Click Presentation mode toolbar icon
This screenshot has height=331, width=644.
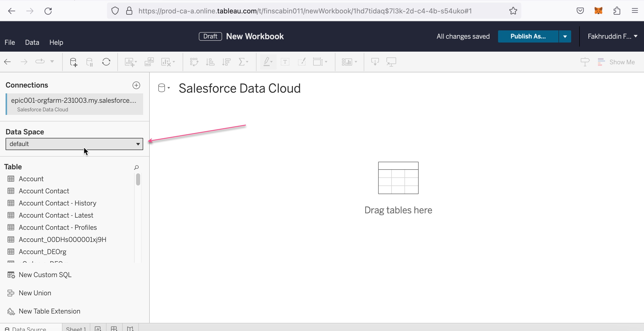[391, 62]
